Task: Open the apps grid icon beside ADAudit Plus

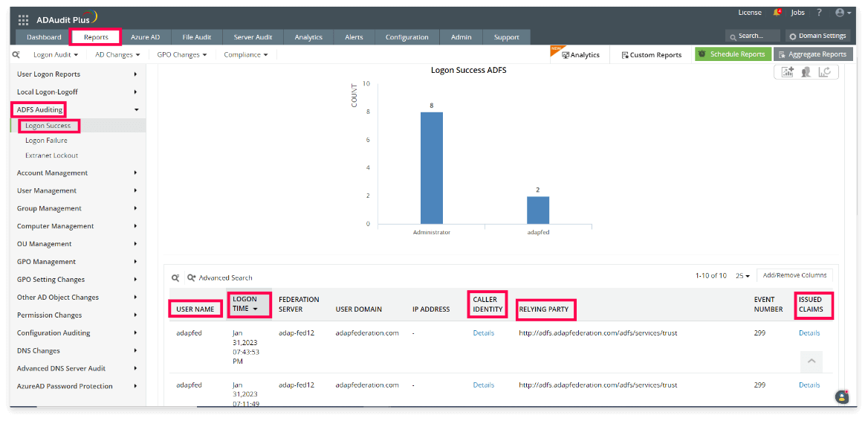Action: (23, 20)
